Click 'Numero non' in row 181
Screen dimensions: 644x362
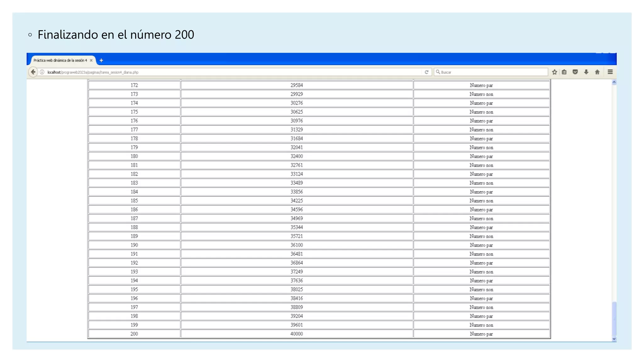(481, 165)
